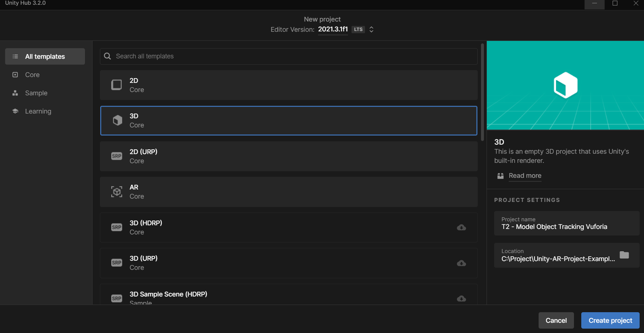Click the All templates list icon
Screen dimensions: 644x333
(15, 57)
